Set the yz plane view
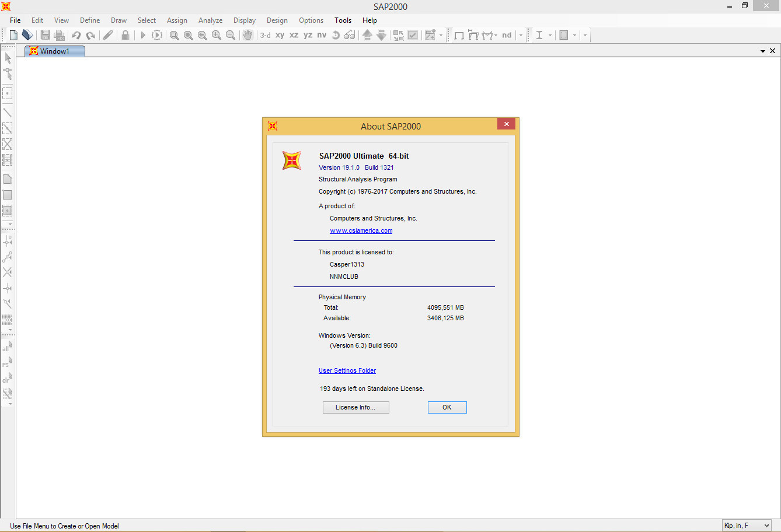The image size is (781, 532). 308,35
